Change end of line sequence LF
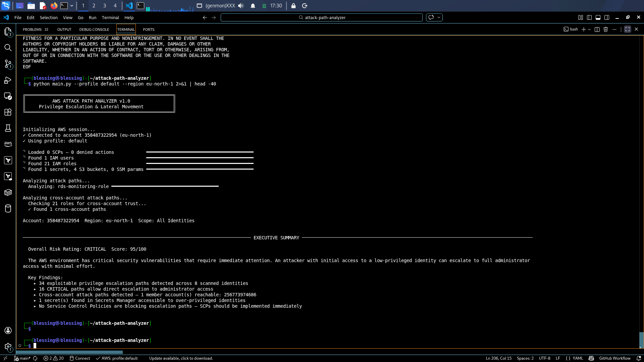 coord(558,358)
